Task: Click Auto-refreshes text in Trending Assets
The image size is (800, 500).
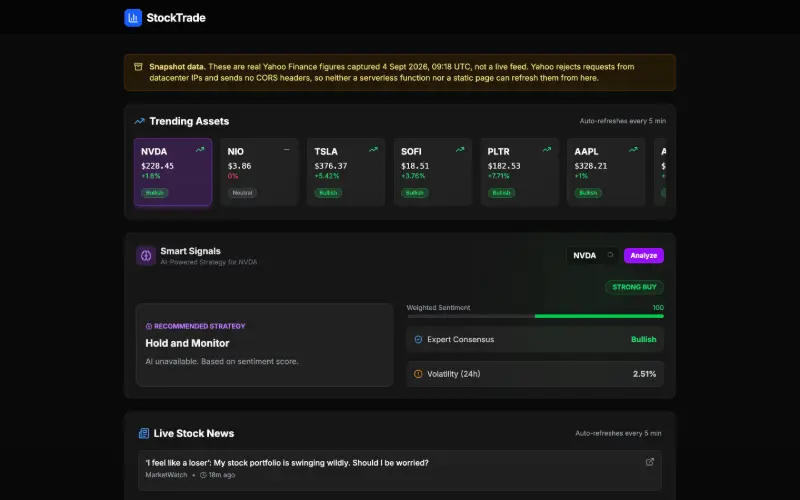Action: 622,121
